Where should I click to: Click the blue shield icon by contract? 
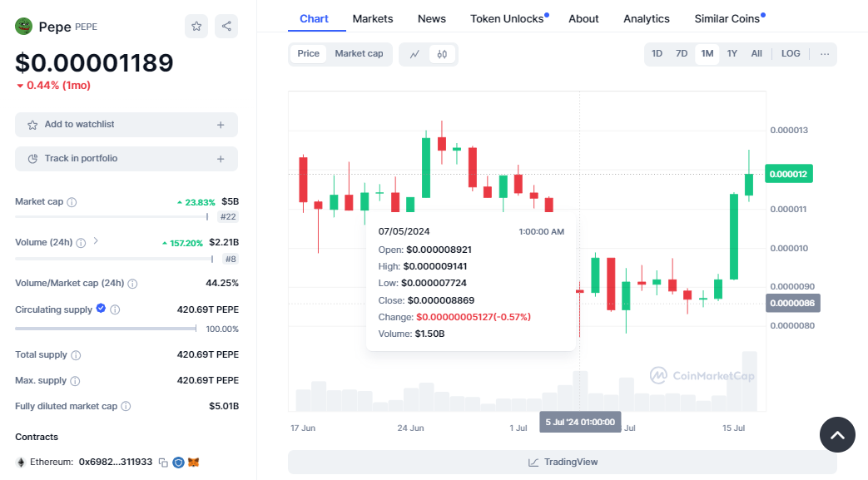click(178, 463)
